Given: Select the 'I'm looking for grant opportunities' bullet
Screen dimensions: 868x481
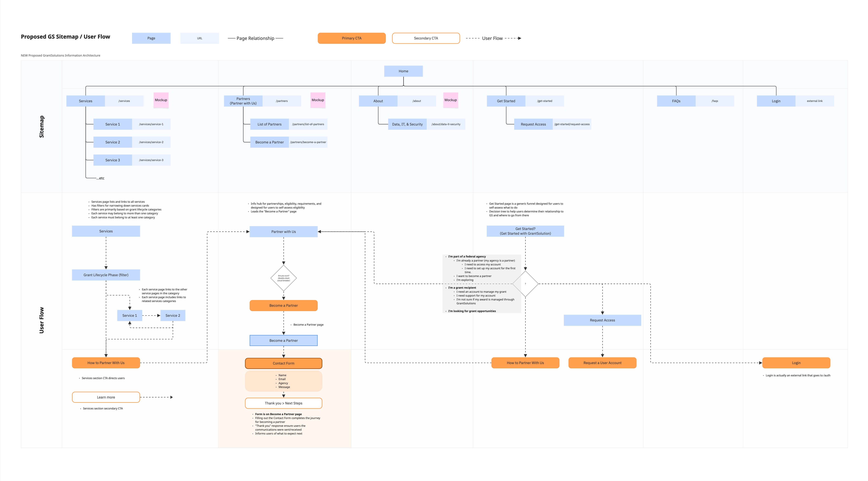Looking at the screenshot, I should pyautogui.click(x=472, y=311).
